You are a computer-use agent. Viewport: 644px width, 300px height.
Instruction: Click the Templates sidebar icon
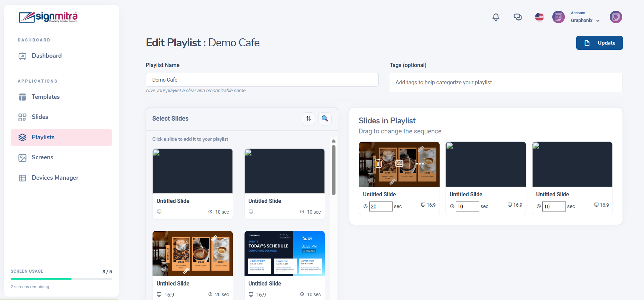[x=22, y=97]
